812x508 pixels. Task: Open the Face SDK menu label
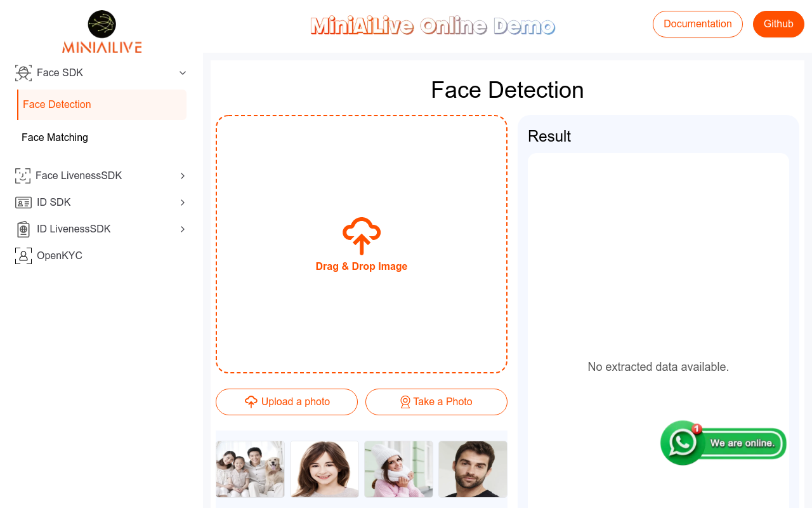coord(60,73)
